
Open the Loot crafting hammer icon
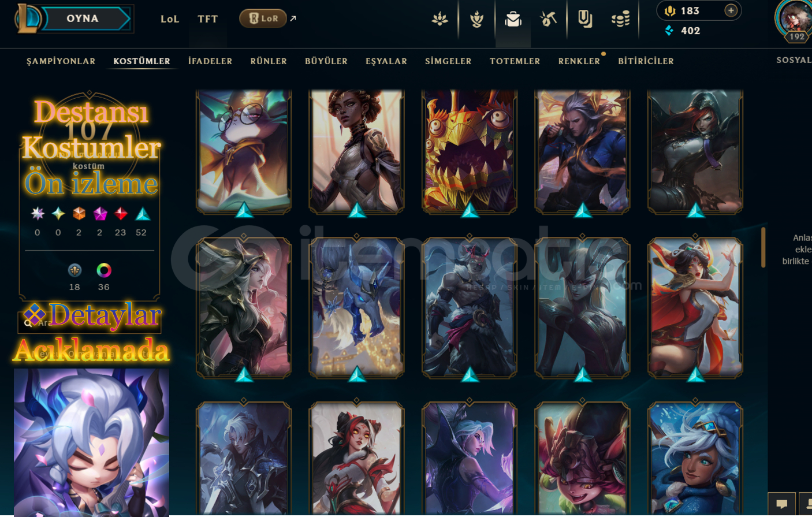coord(548,19)
